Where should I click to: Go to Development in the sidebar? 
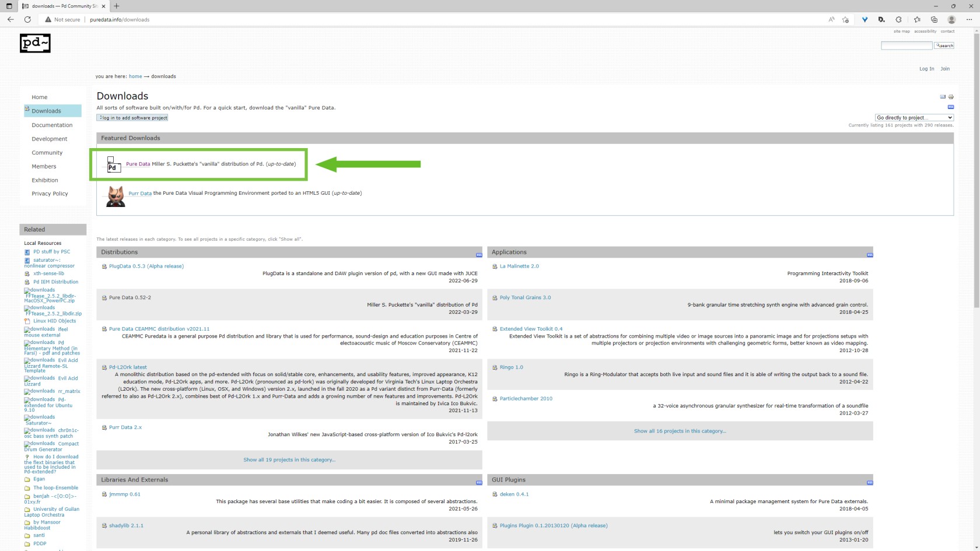point(50,139)
